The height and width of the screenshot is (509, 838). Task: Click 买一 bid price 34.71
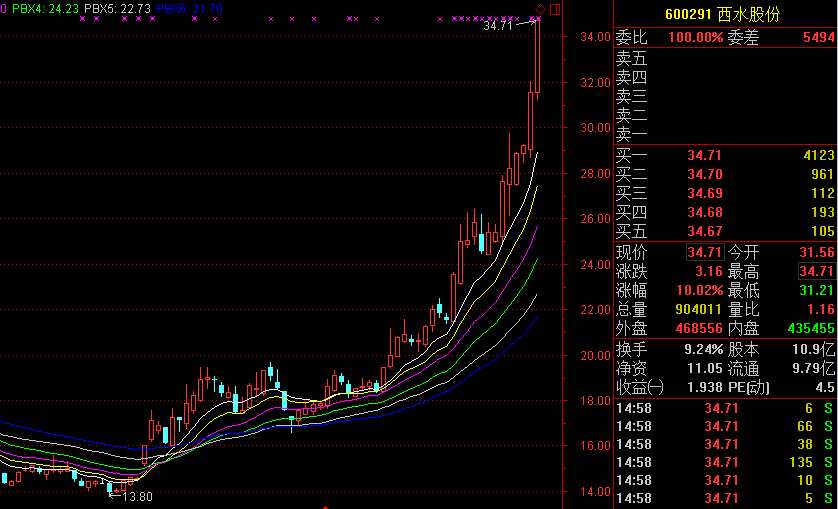[704, 156]
